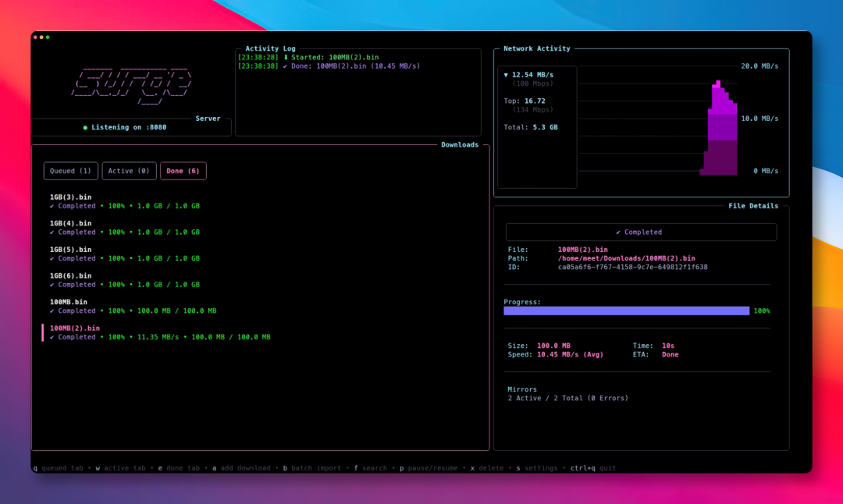Click the checkmark in the Completed status box

618,232
